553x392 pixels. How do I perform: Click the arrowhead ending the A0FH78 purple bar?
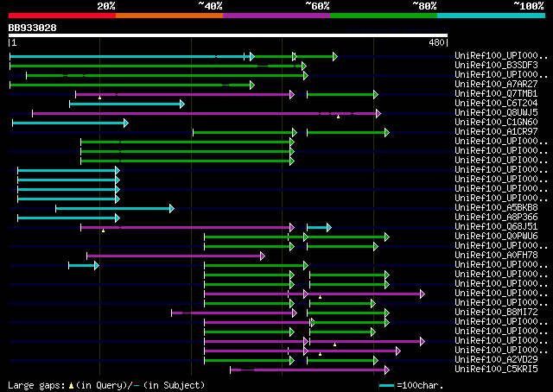263,256
